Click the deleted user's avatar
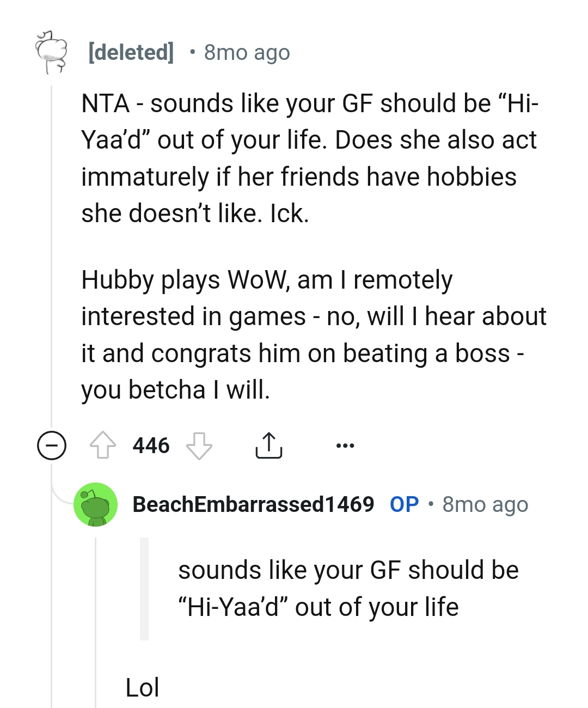The height and width of the screenshot is (708, 588). click(52, 53)
